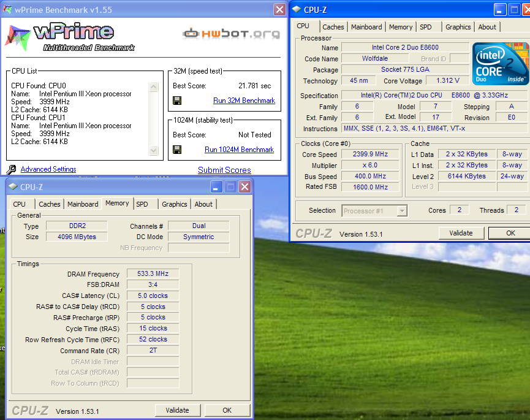This screenshot has height=420, width=530.
Task: Click the Level 2 6144 KBytes value
Action: tap(467, 176)
